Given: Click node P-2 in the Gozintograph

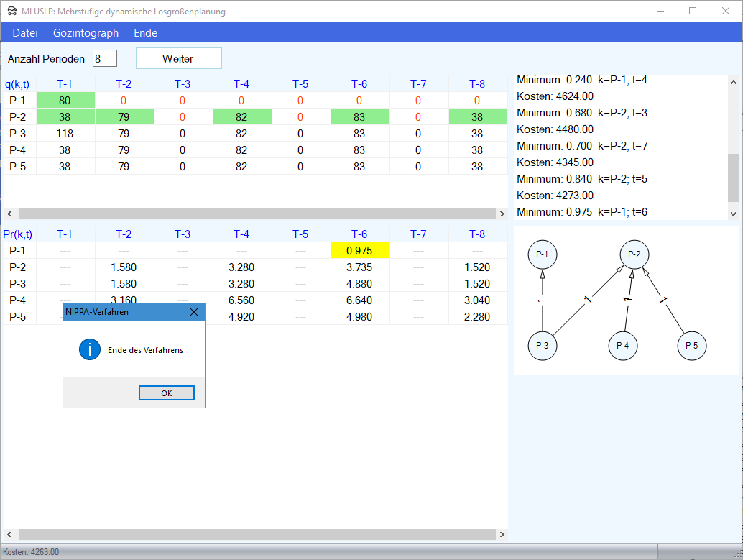Looking at the screenshot, I should 634,254.
